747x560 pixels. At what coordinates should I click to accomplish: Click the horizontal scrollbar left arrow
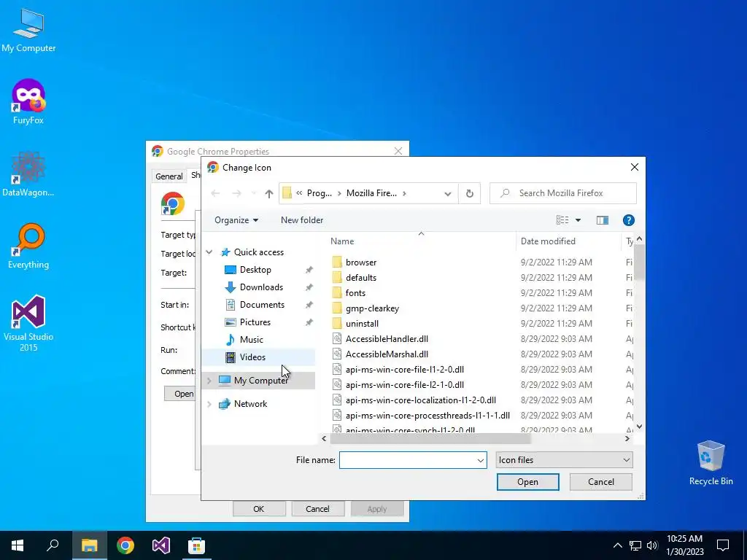(x=324, y=438)
